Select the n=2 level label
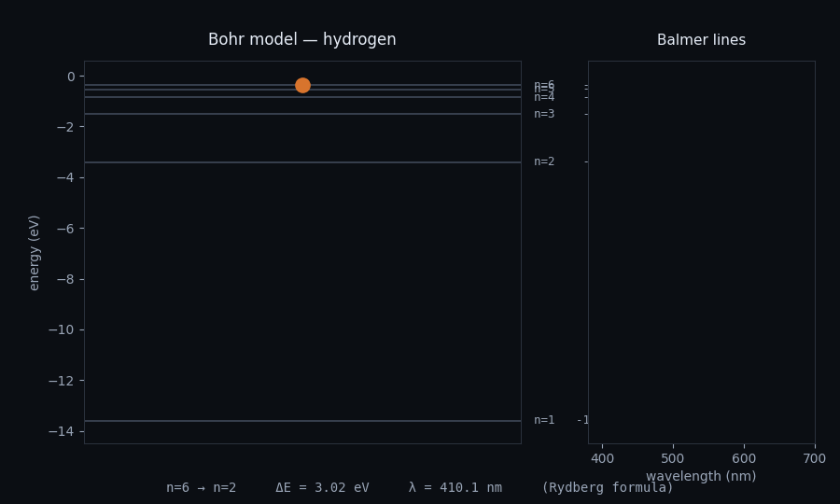Image resolution: width=840 pixels, height=504 pixels. tap(544, 161)
